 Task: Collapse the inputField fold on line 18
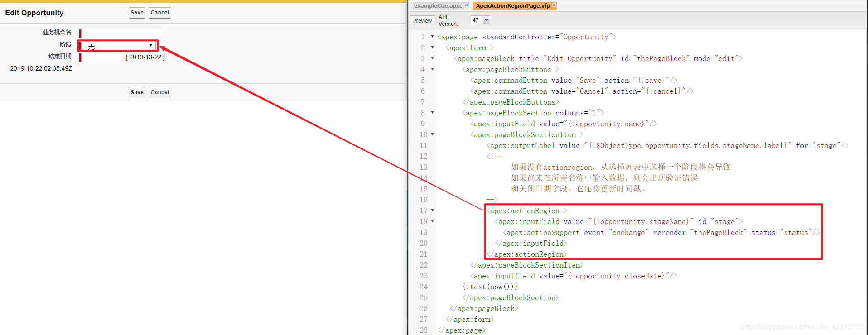click(x=432, y=221)
